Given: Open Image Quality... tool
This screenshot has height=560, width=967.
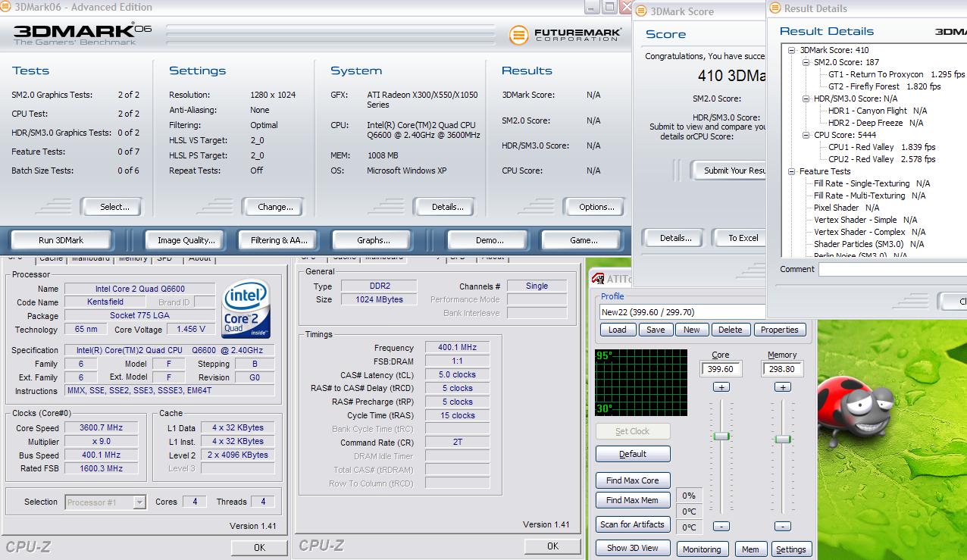Looking at the screenshot, I should pos(186,240).
